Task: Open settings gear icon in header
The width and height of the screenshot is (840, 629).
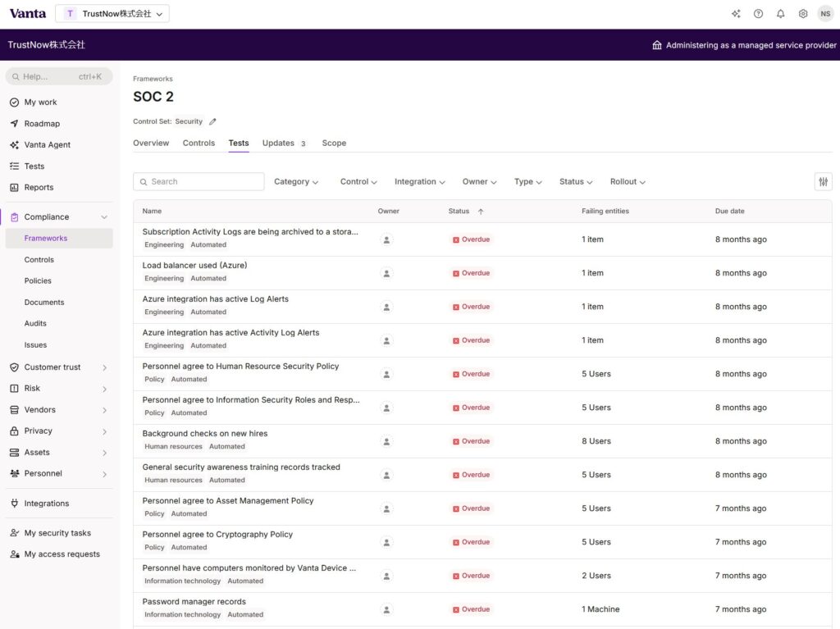Action: (x=803, y=14)
